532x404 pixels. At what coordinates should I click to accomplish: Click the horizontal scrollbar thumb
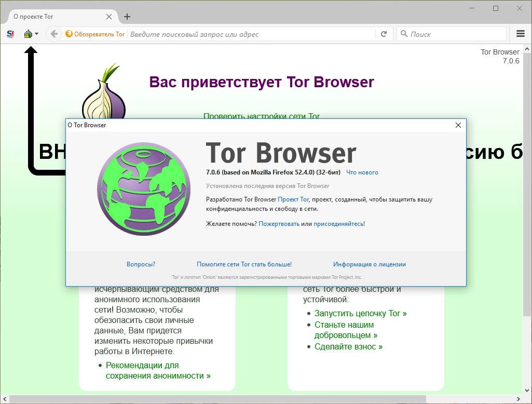pos(217,399)
